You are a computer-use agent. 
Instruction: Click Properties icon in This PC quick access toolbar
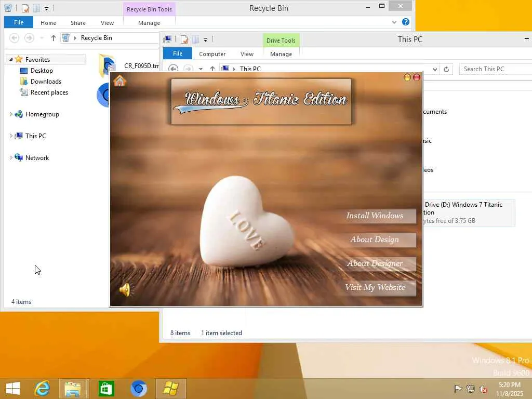[x=184, y=39]
